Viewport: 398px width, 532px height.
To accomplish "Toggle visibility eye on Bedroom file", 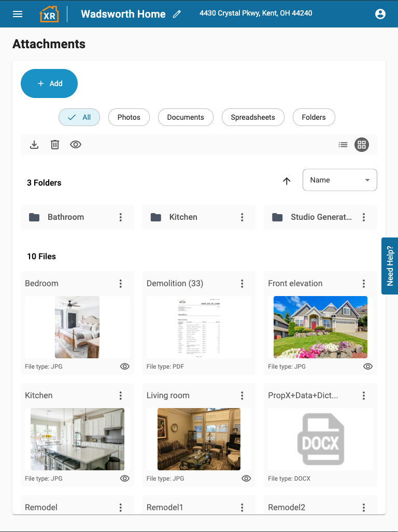I will click(125, 367).
